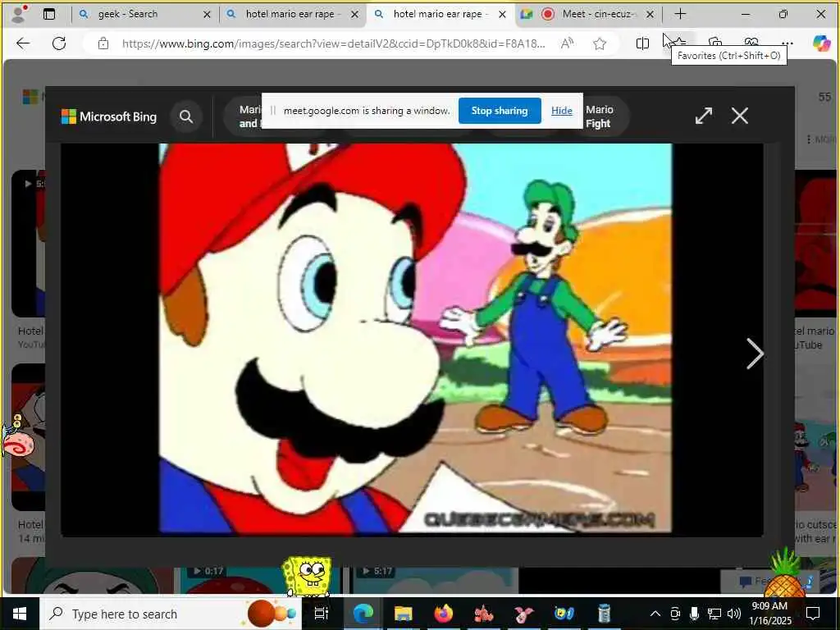The height and width of the screenshot is (630, 840).
Task: Click the Bing search magnifier button
Action: [186, 116]
